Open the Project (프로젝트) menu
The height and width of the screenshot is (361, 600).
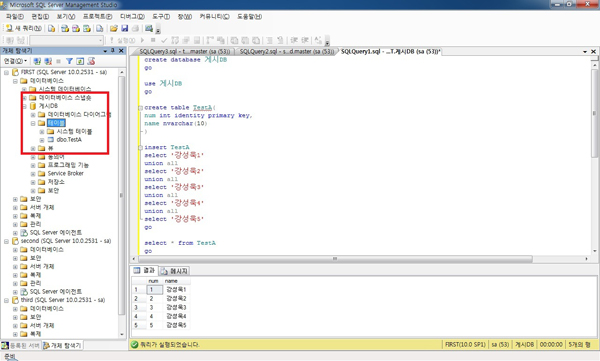pos(98,16)
